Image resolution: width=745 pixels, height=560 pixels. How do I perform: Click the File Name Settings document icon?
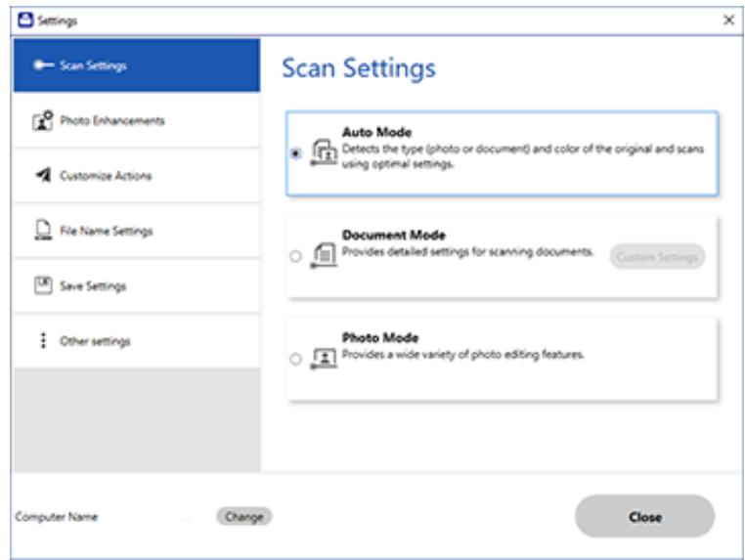(x=43, y=231)
